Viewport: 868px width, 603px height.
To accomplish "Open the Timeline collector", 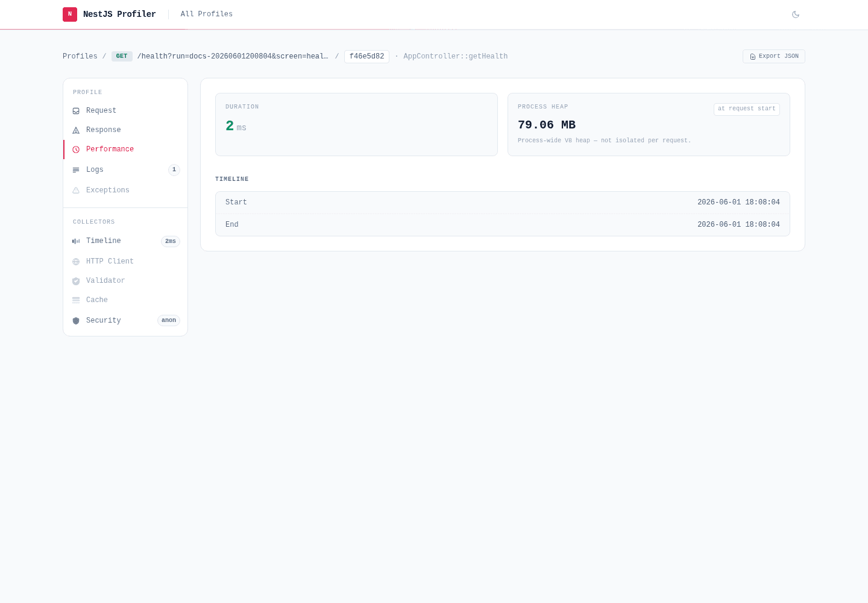I will click(x=125, y=241).
